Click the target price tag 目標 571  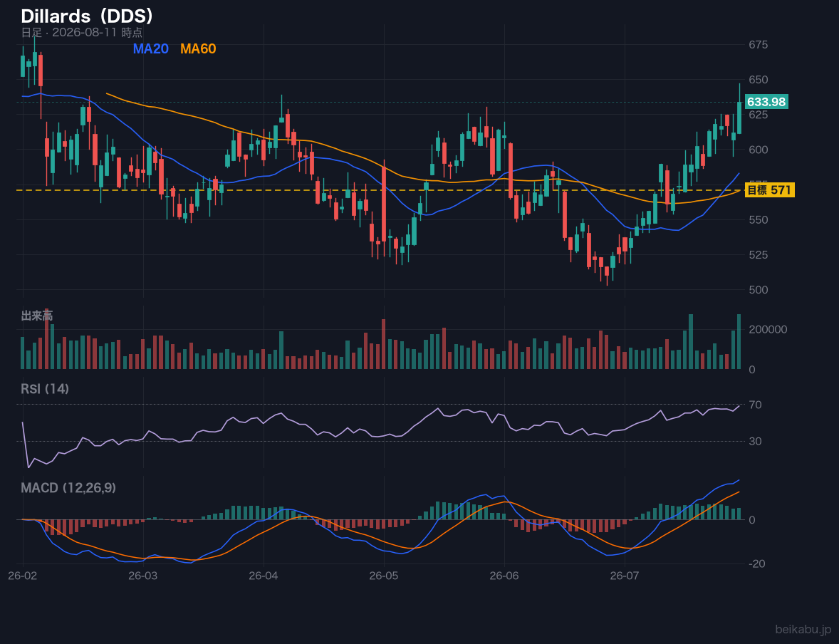point(769,190)
